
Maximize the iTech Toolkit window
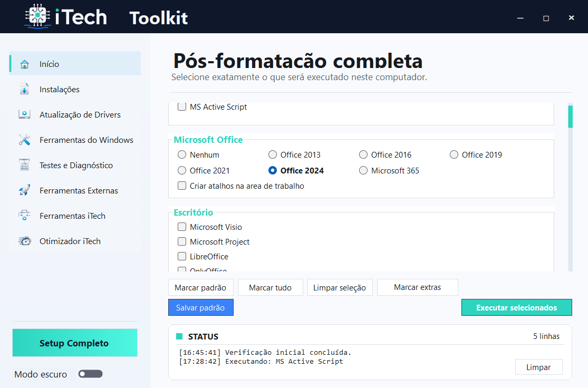(546, 18)
